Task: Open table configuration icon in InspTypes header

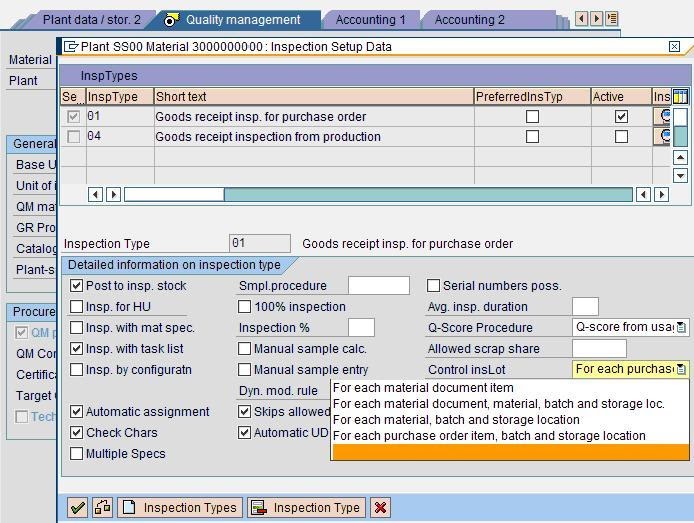Action: pos(680,96)
